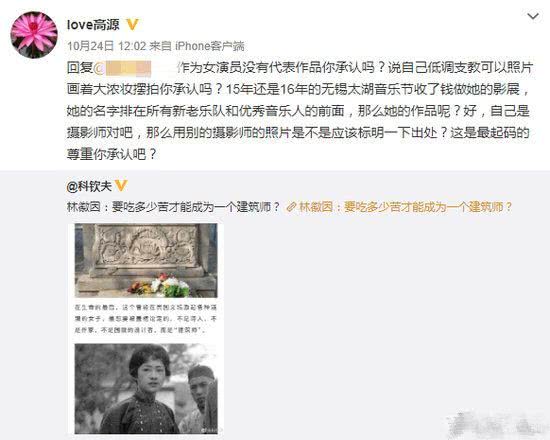Image resolution: width=550 pixels, height=440 pixels.
Task: Click the 回复 word starting the post
Action: 80,68
